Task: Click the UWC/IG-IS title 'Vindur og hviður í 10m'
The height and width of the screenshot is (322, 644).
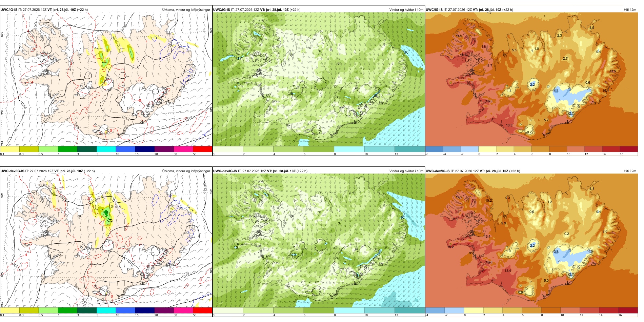Action: tap(406, 10)
